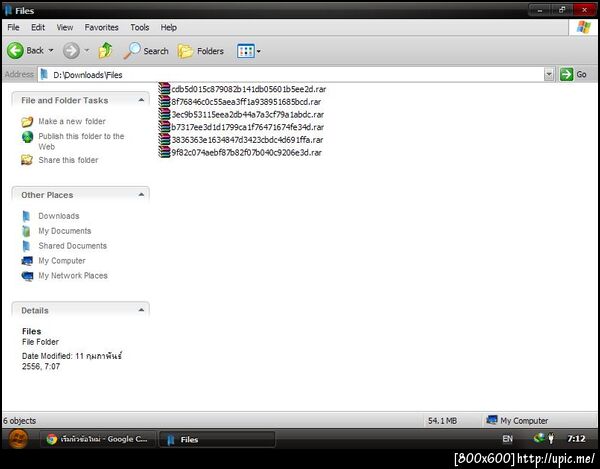The width and height of the screenshot is (600, 469).
Task: Open Shared Documents link
Action: tap(73, 246)
